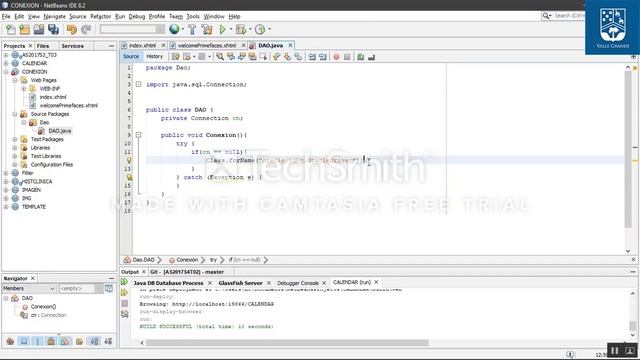640x360 pixels.
Task: Toggle Show Inner Classes in Navigator
Action: pos(65,341)
